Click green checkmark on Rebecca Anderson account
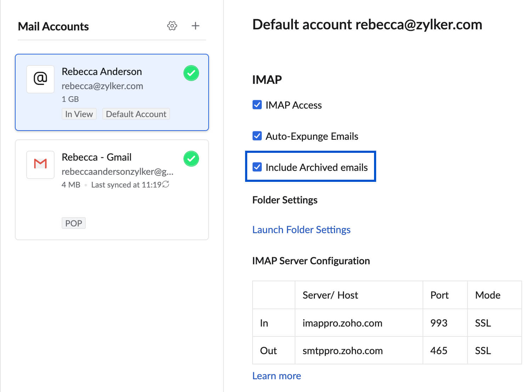 (x=191, y=73)
